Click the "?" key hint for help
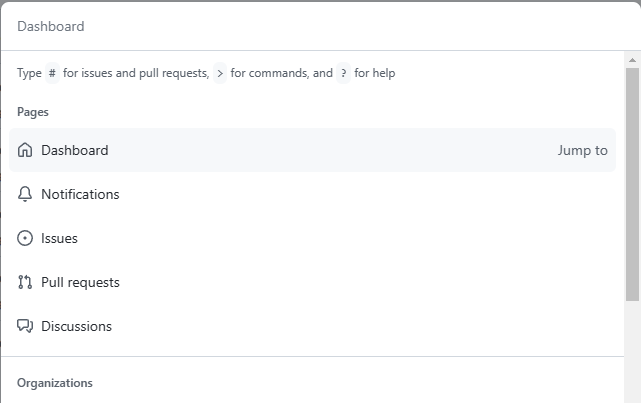641x403 pixels. [x=343, y=73]
